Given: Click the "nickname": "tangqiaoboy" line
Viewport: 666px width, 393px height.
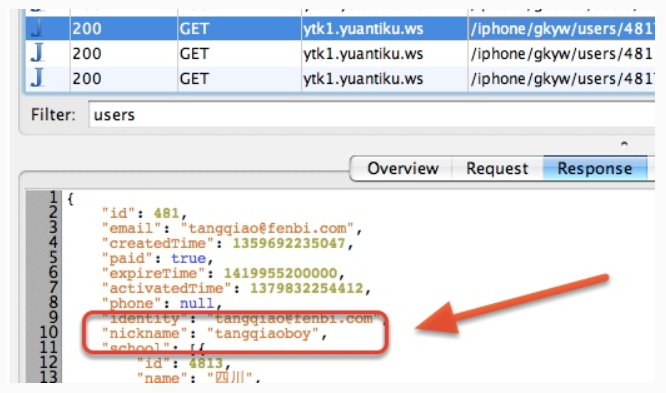Looking at the screenshot, I should coord(214,334).
